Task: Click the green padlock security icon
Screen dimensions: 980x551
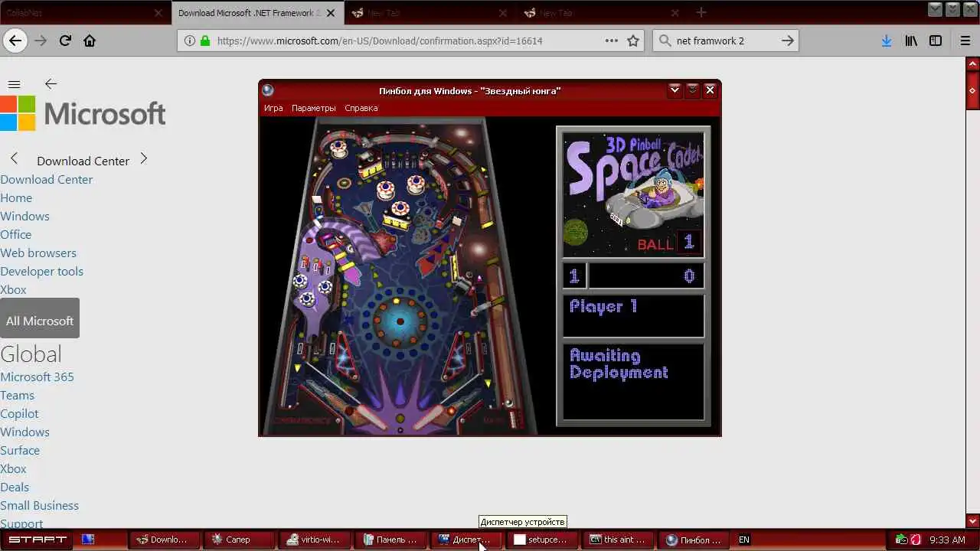Action: (x=204, y=41)
